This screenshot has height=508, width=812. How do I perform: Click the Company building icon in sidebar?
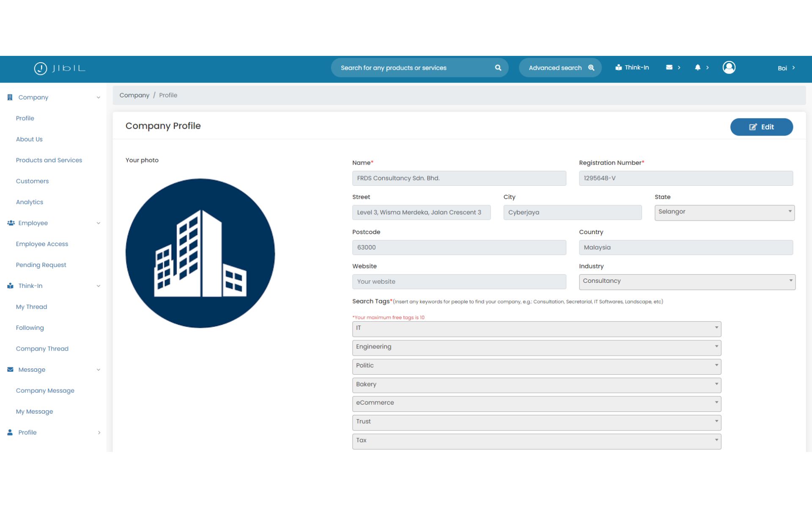click(x=10, y=97)
